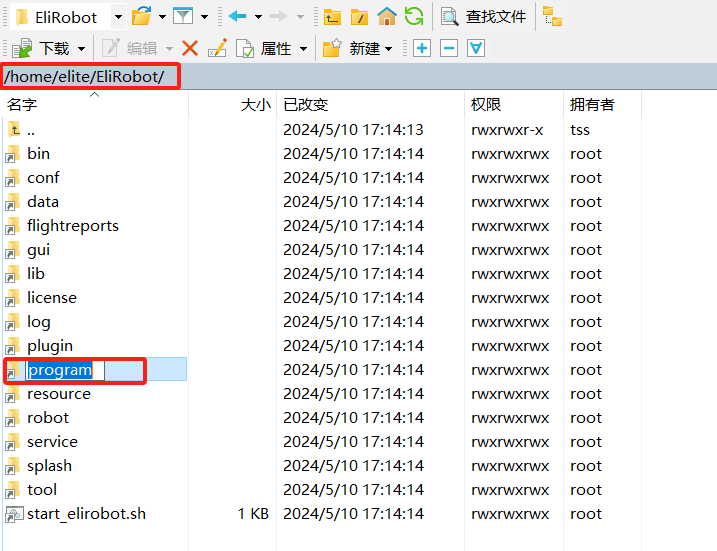Viewport: 717px width, 551px height.
Task: Click the Home directory icon
Action: [x=387, y=17]
